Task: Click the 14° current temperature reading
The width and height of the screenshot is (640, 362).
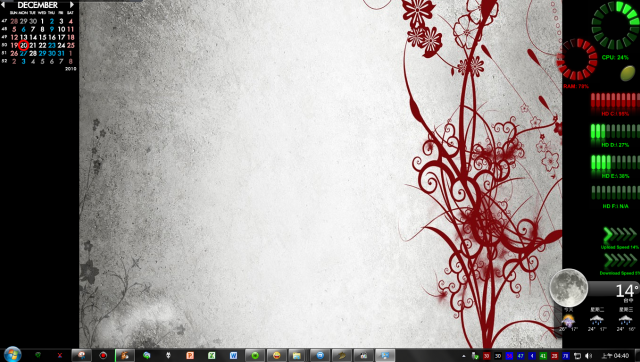Action: click(x=627, y=291)
